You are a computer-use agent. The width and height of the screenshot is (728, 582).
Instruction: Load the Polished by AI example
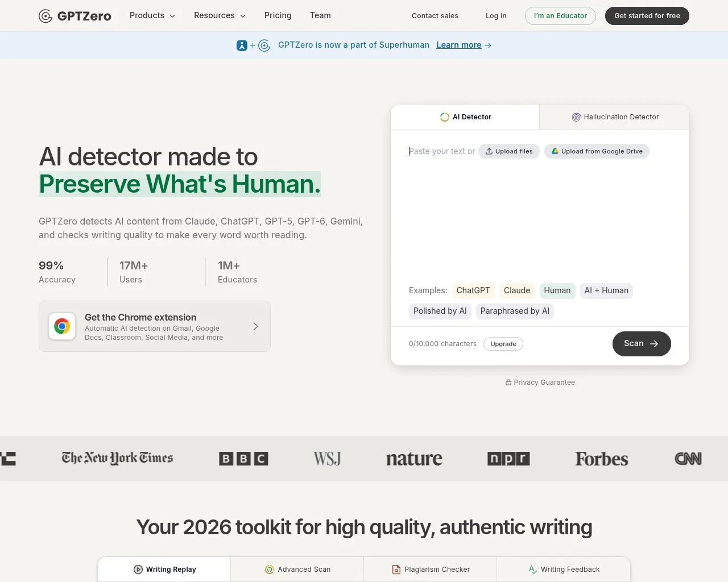pyautogui.click(x=440, y=311)
